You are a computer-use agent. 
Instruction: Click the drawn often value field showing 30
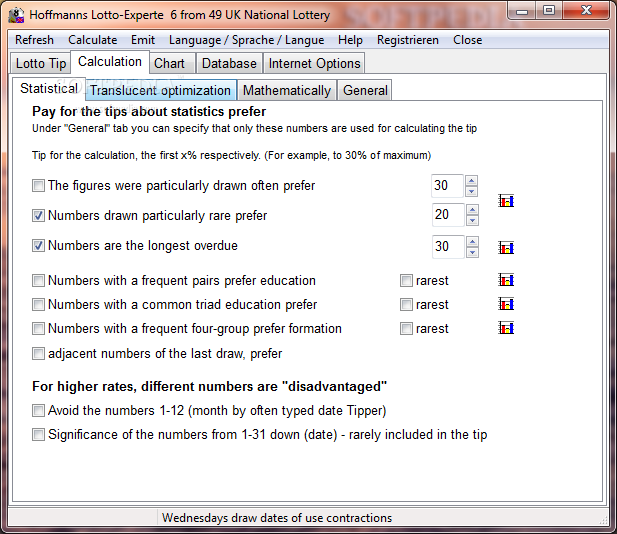click(x=447, y=186)
